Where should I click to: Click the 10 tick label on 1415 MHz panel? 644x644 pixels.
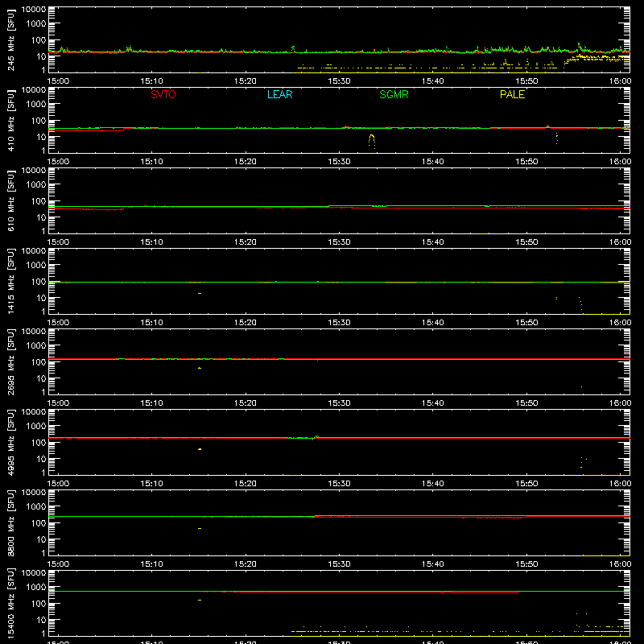coord(41,298)
